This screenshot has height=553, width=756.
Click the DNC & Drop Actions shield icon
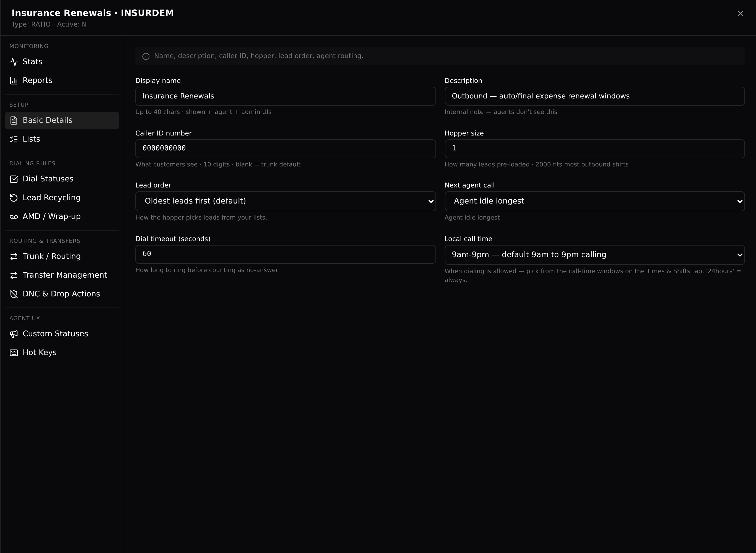coord(14,294)
